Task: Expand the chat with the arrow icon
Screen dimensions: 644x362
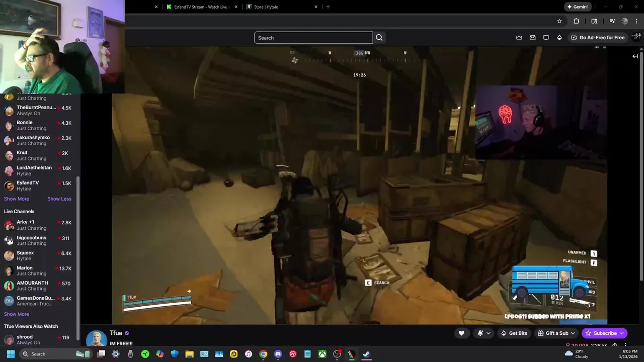Action: click(635, 56)
